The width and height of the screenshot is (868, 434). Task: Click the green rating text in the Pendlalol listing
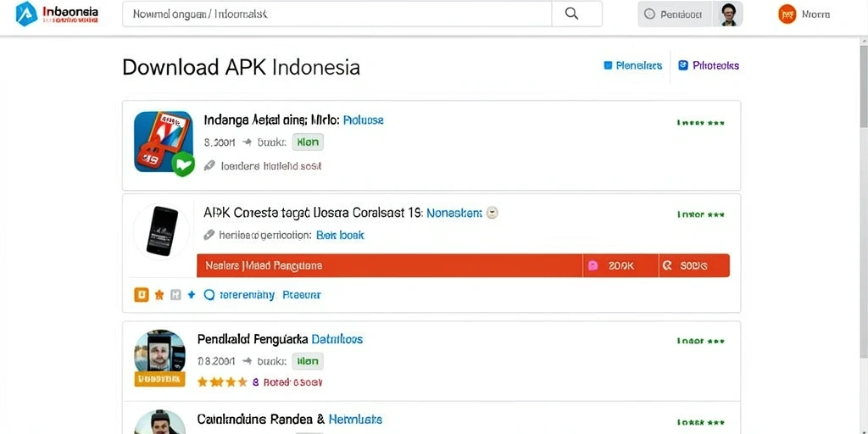click(x=700, y=341)
